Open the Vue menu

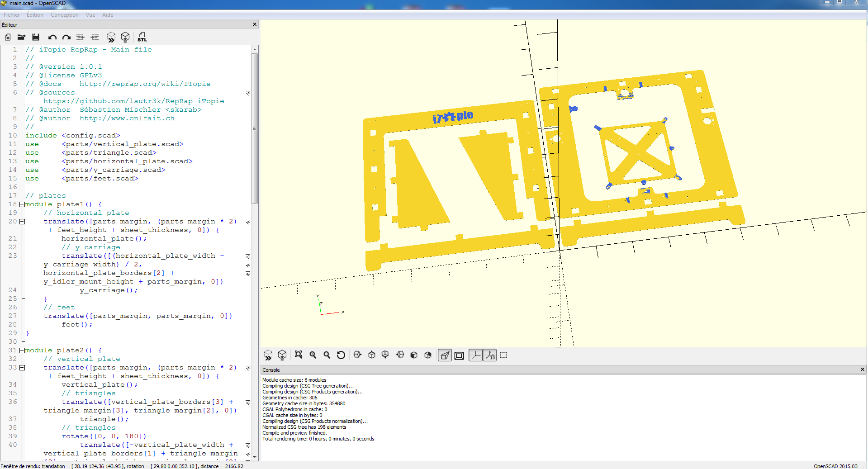(x=90, y=15)
